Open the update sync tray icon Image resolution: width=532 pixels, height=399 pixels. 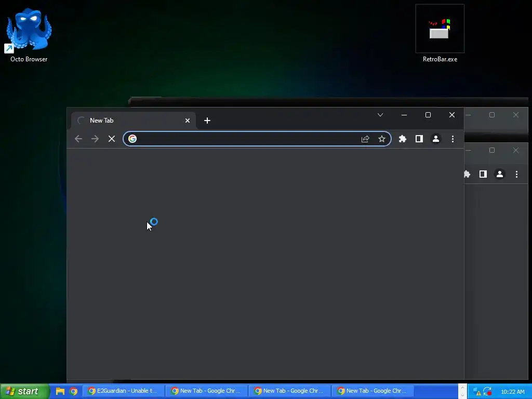[x=487, y=392]
